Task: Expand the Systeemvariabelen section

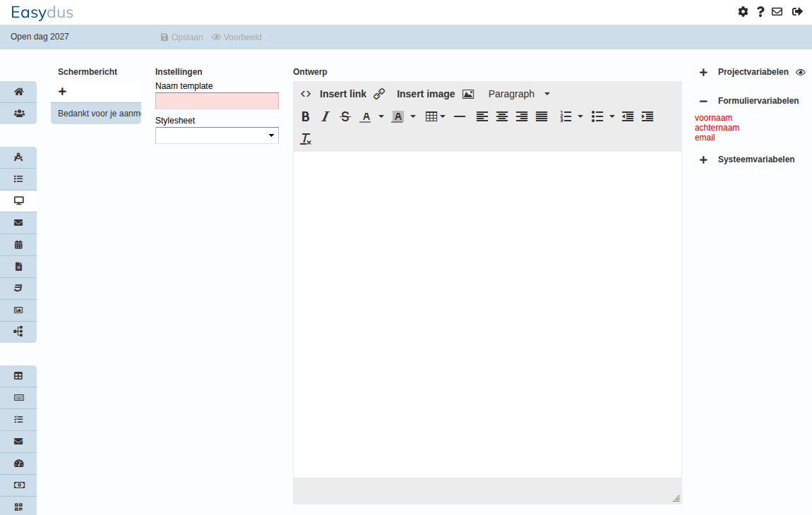Action: point(703,160)
